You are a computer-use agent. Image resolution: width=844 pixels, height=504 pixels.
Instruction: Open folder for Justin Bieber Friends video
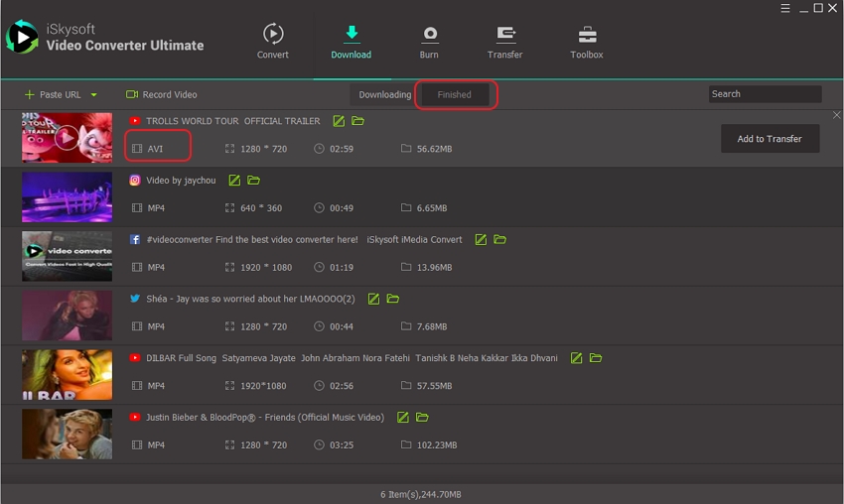point(422,418)
